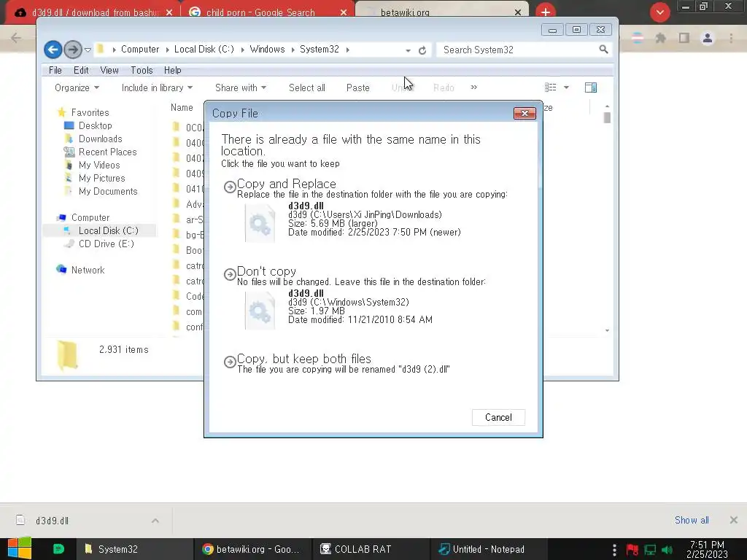Open the Chrome profile avatar icon
The width and height of the screenshot is (747, 560).
(x=708, y=38)
